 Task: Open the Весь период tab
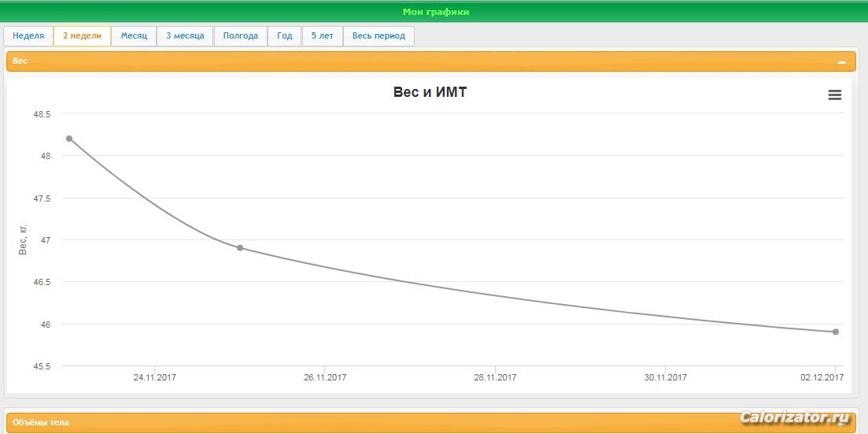(x=379, y=36)
